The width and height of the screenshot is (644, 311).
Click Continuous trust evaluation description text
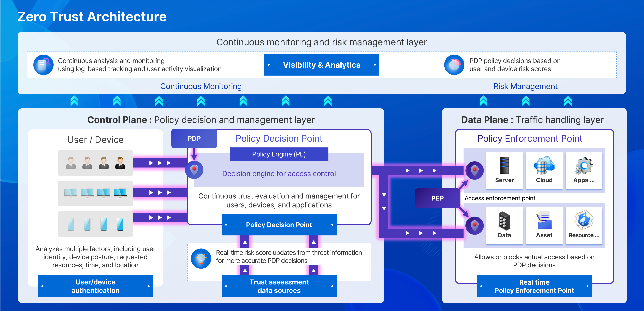[279, 200]
